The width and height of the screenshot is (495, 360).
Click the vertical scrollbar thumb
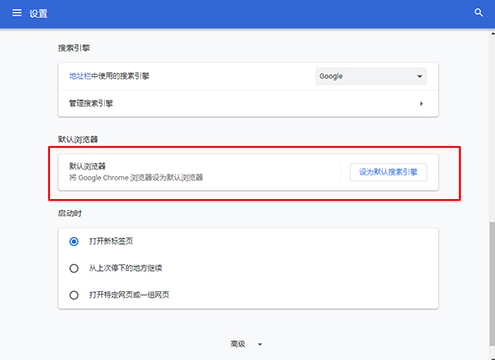(x=492, y=284)
